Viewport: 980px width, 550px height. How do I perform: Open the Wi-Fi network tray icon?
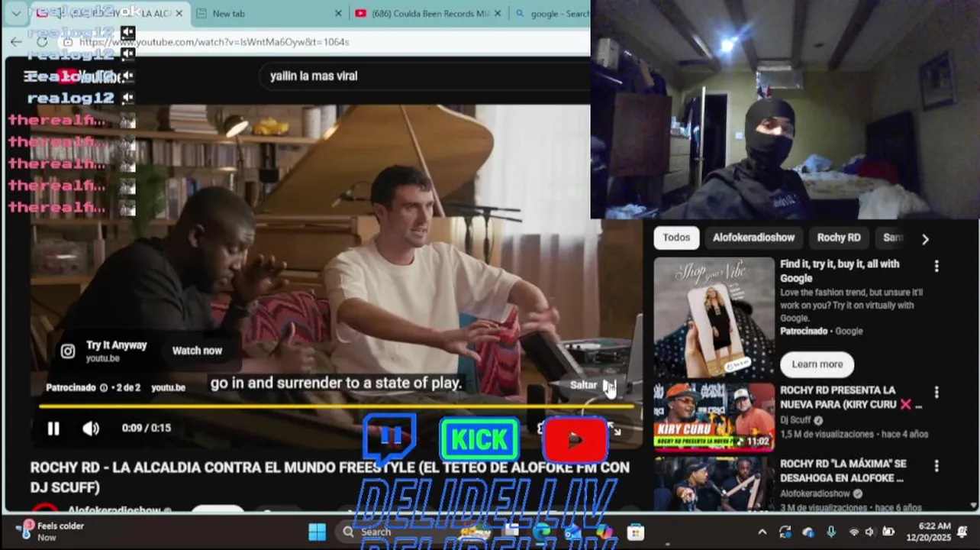pyautogui.click(x=853, y=532)
